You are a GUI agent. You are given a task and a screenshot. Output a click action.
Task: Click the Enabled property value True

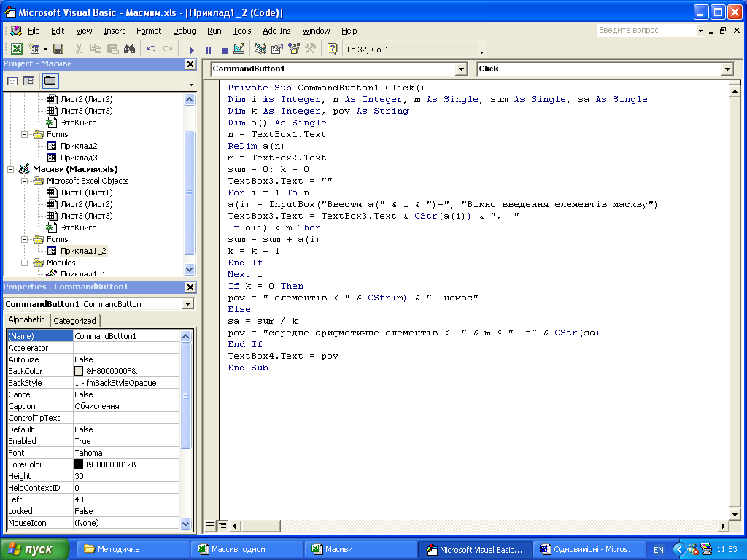[x=126, y=441]
